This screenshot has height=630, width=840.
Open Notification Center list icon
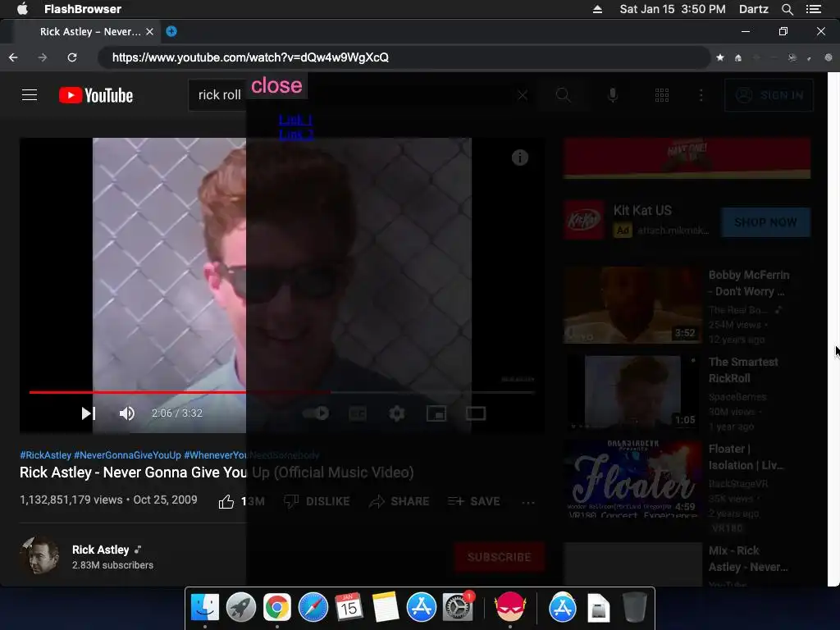[x=814, y=9]
